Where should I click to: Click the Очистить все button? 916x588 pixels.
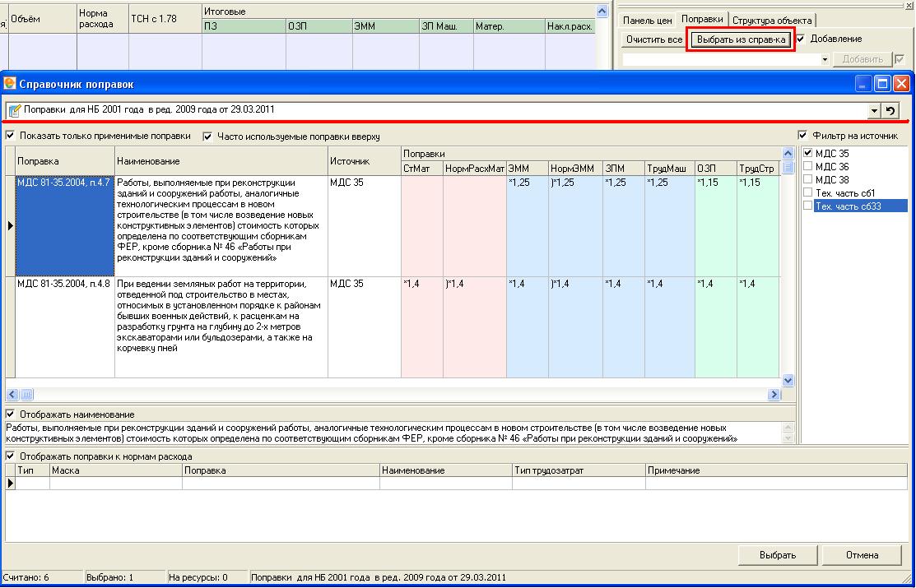[653, 39]
